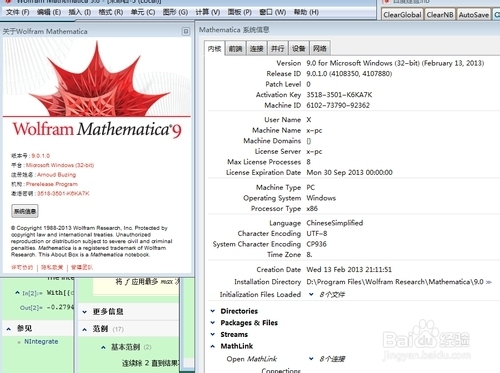Open the 文件 (F) menu
Image resolution: width=500 pixels, height=373 pixels.
pos(18,12)
